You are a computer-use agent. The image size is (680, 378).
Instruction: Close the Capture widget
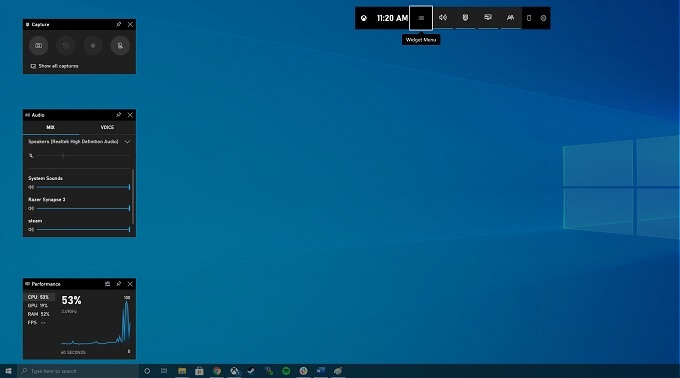pos(130,25)
